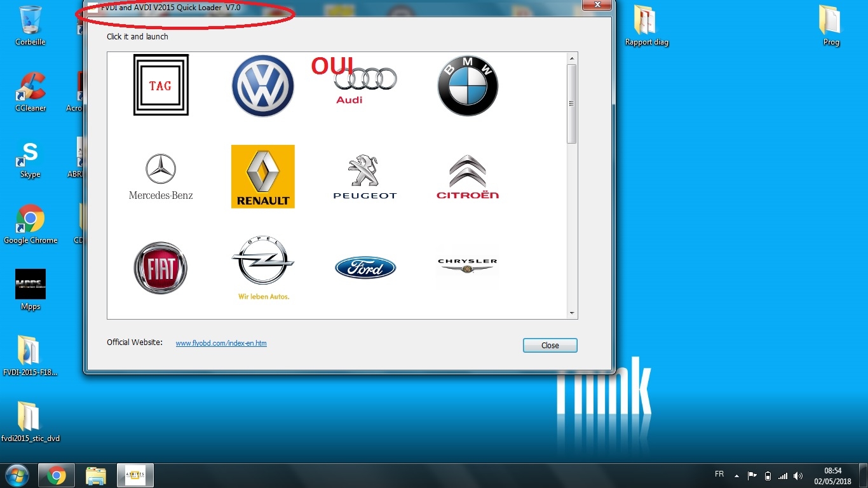Open the Action Center flag icon
868x488 pixels.
coord(752,475)
